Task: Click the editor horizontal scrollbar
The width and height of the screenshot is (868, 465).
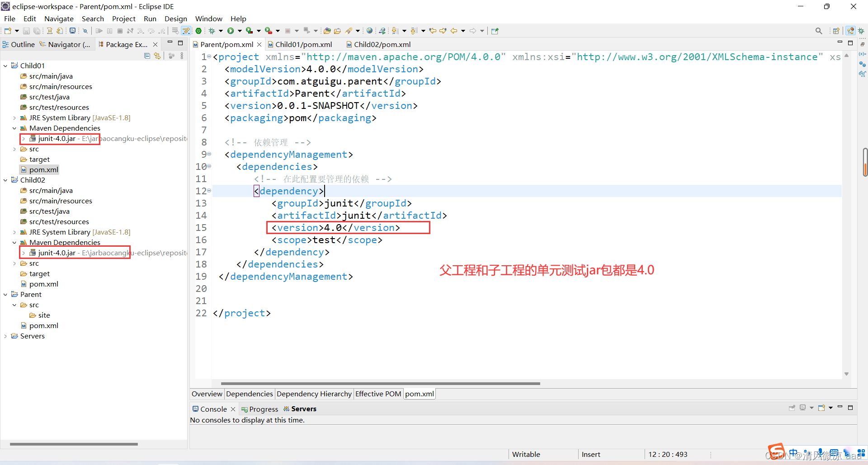Action: click(x=380, y=383)
